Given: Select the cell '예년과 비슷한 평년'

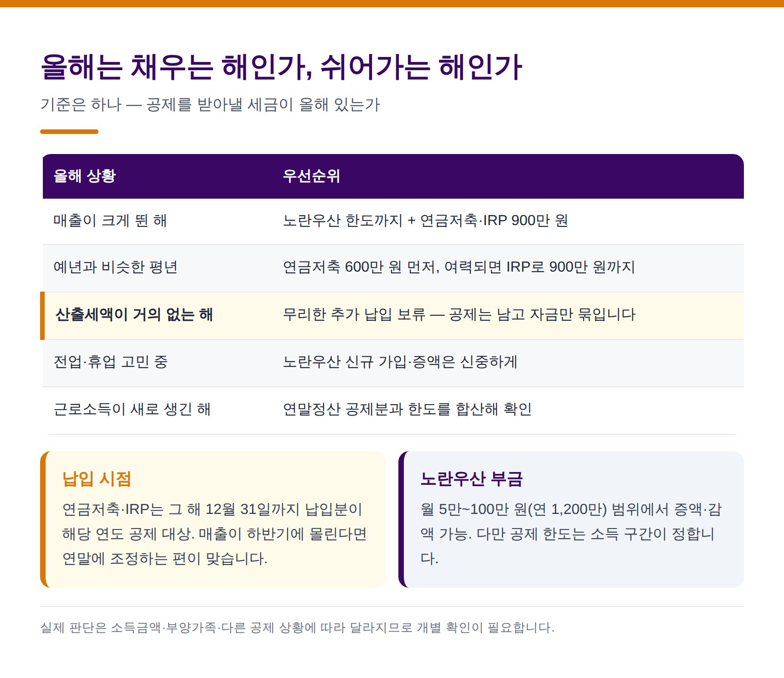Looking at the screenshot, I should coord(157,268).
